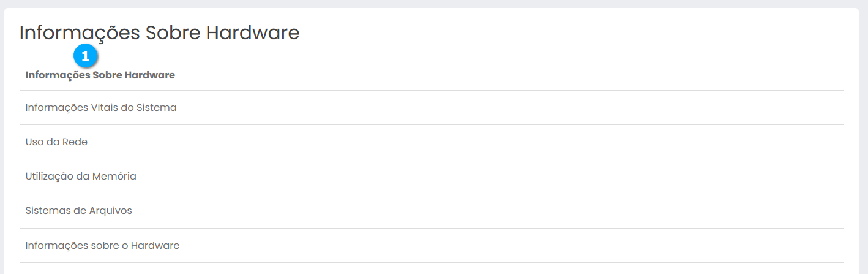Show network usage row
868x274 pixels.
tap(56, 142)
